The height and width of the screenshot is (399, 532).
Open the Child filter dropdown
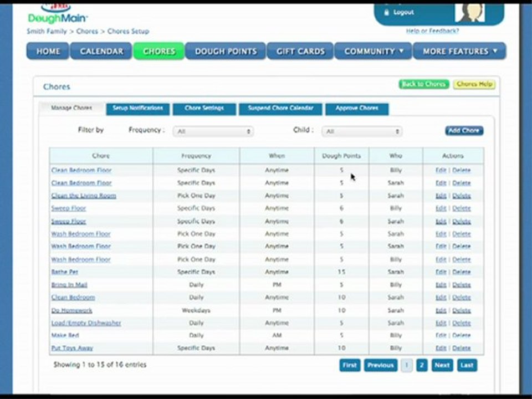(362, 131)
